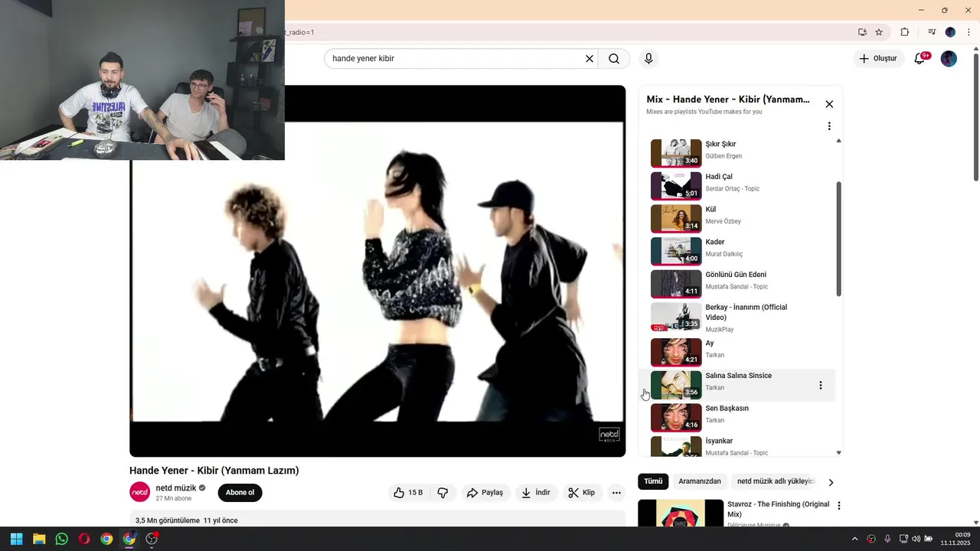Screen dimensions: 980x551
Task: Open Opera browser from the taskbar
Action: (x=84, y=539)
